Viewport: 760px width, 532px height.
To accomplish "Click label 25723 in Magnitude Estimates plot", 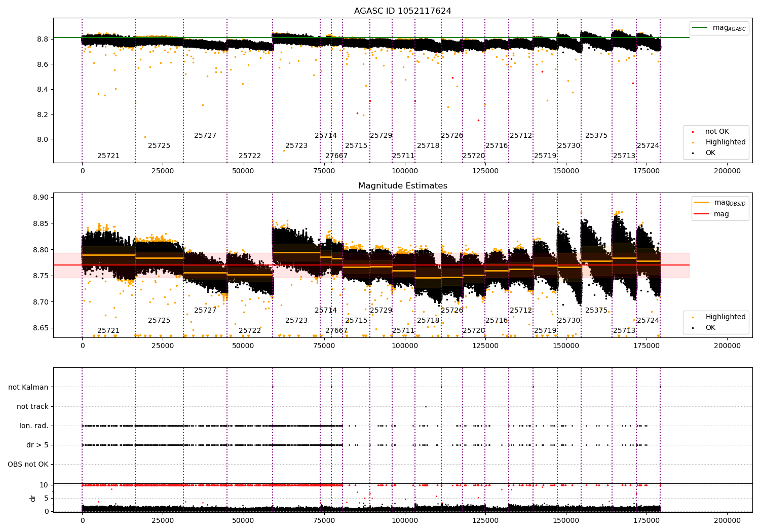I will pos(296,321).
